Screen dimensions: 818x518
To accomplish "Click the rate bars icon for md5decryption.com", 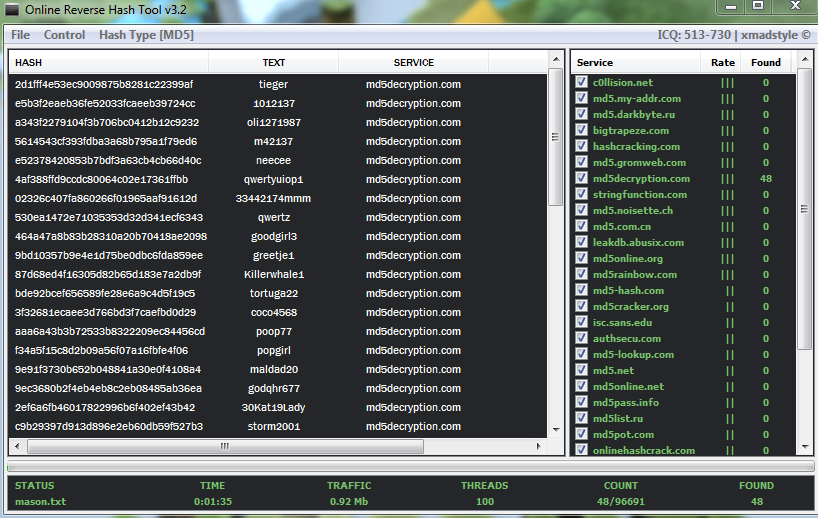I will [727, 179].
